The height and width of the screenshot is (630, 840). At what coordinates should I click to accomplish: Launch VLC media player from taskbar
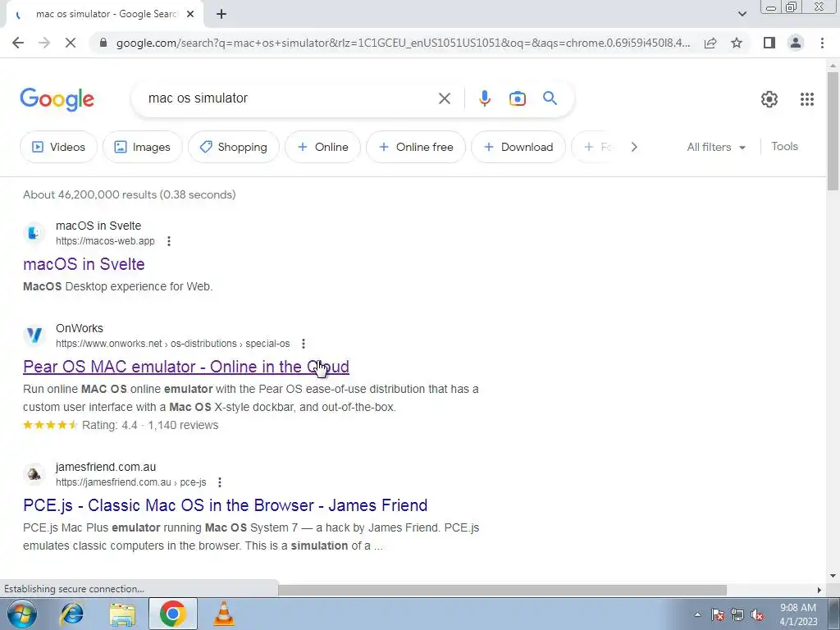223,614
